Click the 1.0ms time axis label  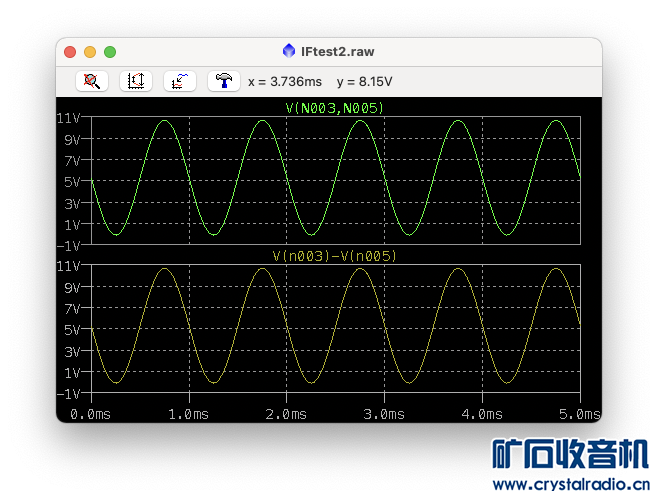coord(188,415)
